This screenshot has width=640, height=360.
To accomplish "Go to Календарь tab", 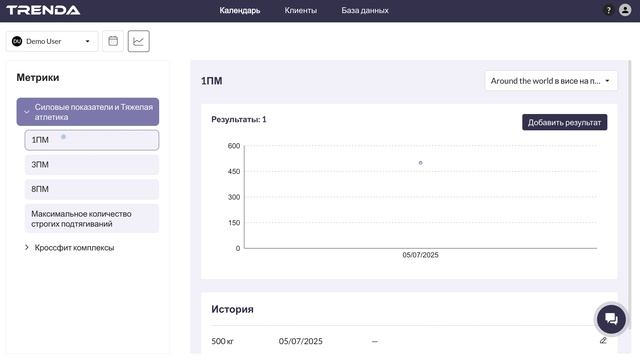I will point(240,11).
